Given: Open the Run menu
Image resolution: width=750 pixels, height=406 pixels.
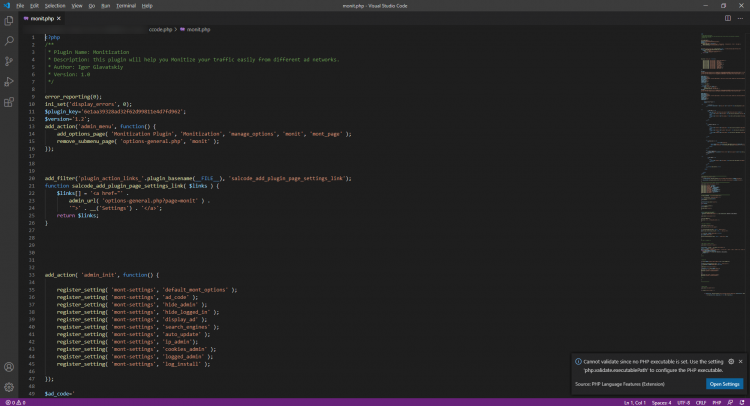Looking at the screenshot, I should [x=106, y=6].
